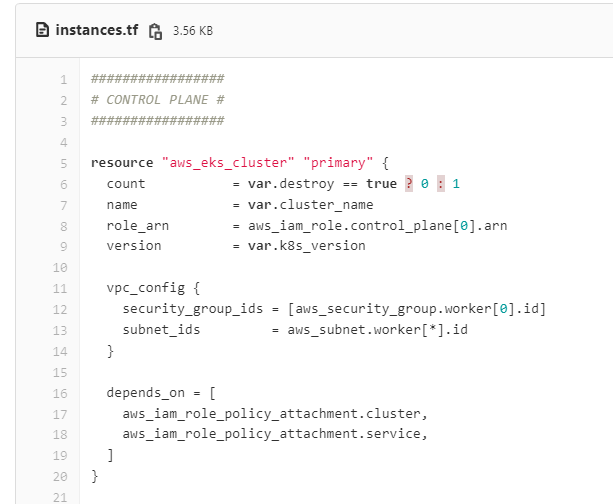Screen dimensions: 613x504
Task: Click line number 16 in gutter
Action: click(x=61, y=393)
